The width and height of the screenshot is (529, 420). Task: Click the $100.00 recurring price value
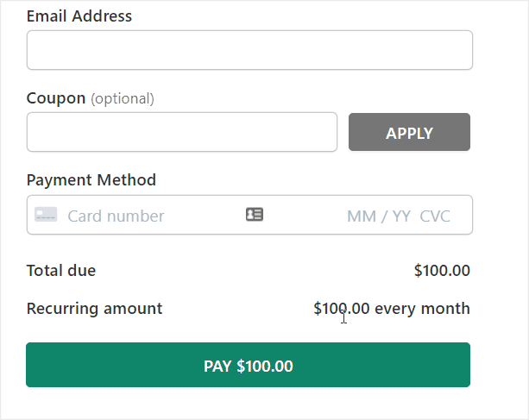pyautogui.click(x=341, y=309)
